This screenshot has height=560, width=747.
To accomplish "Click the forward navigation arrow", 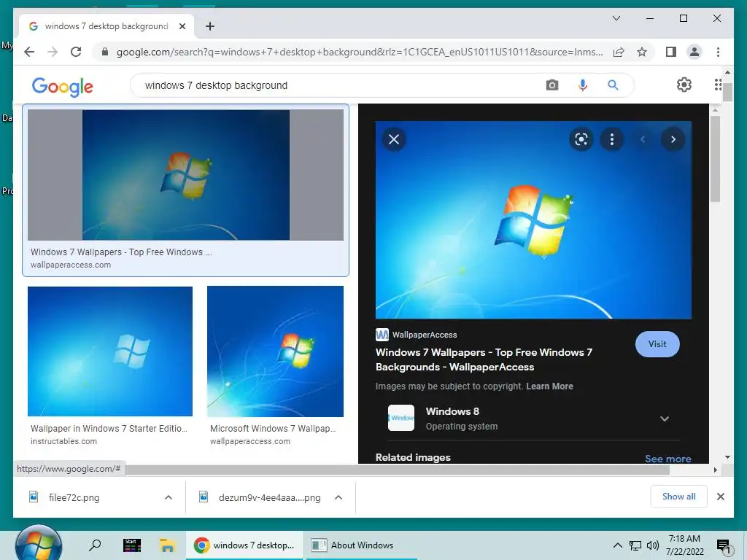I will [x=53, y=52].
